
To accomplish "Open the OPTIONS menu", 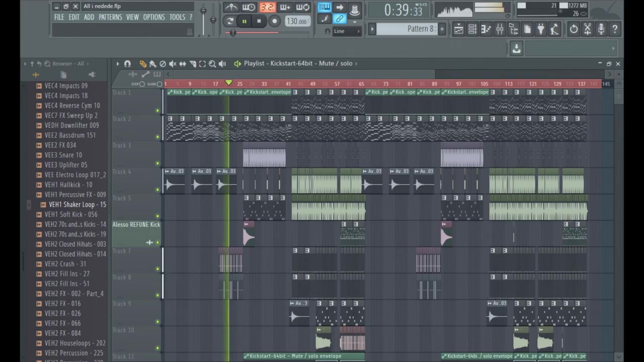I will [x=154, y=17].
